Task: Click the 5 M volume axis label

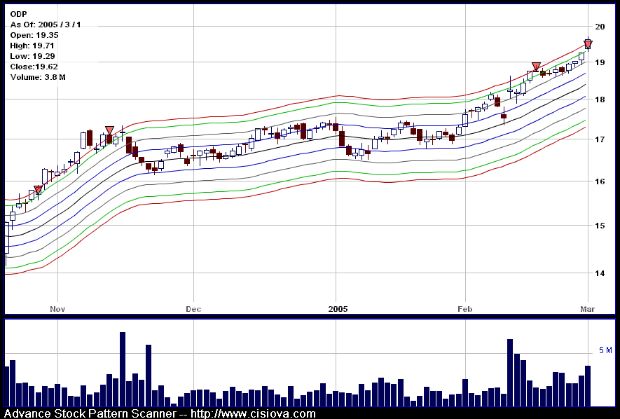Action: [606, 350]
